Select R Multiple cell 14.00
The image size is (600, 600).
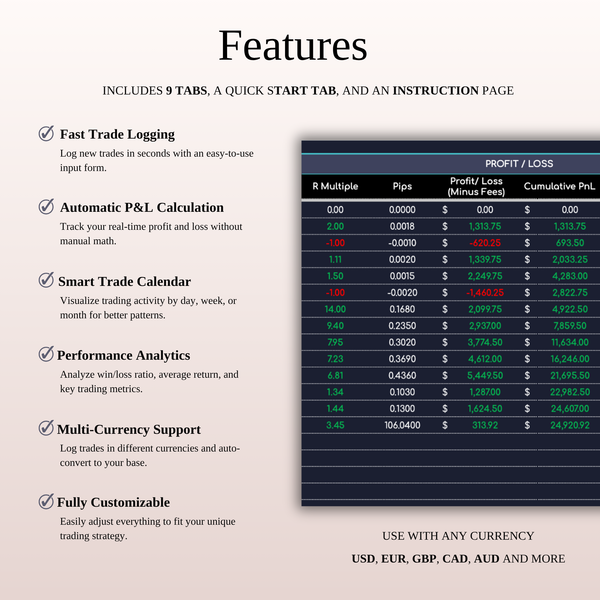point(335,309)
